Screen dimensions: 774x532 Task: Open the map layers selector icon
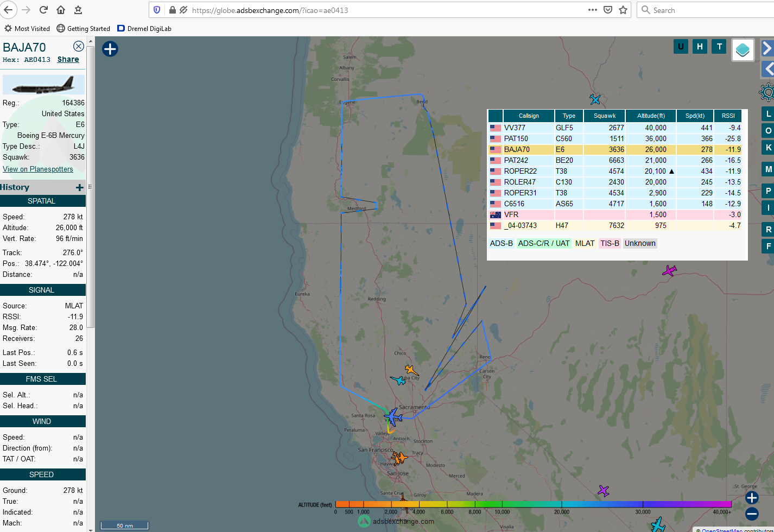[x=743, y=50]
